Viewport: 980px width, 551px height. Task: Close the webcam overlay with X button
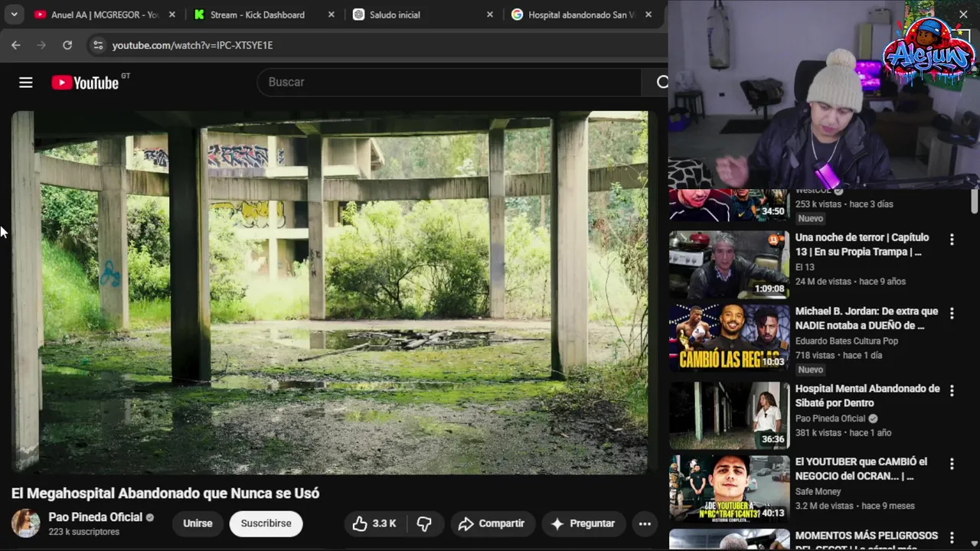963,15
